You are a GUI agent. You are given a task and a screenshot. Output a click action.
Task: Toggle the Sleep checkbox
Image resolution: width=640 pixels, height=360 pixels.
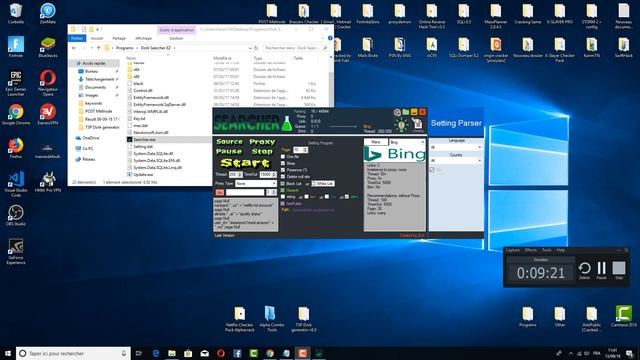[x=283, y=163]
